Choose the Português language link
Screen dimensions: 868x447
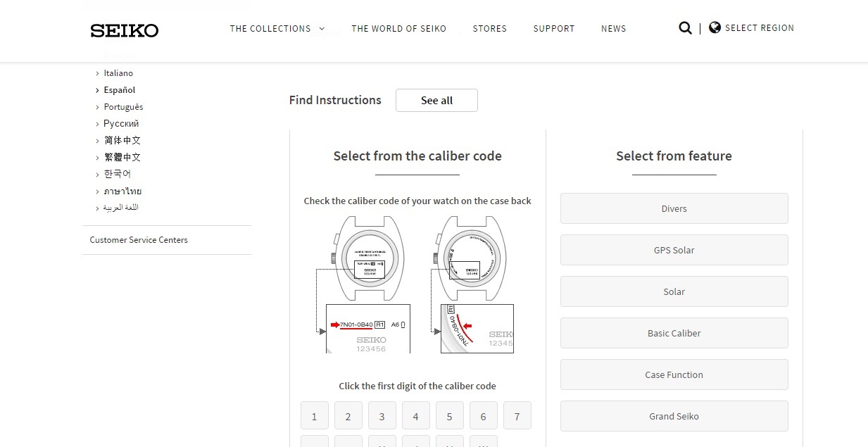(123, 107)
